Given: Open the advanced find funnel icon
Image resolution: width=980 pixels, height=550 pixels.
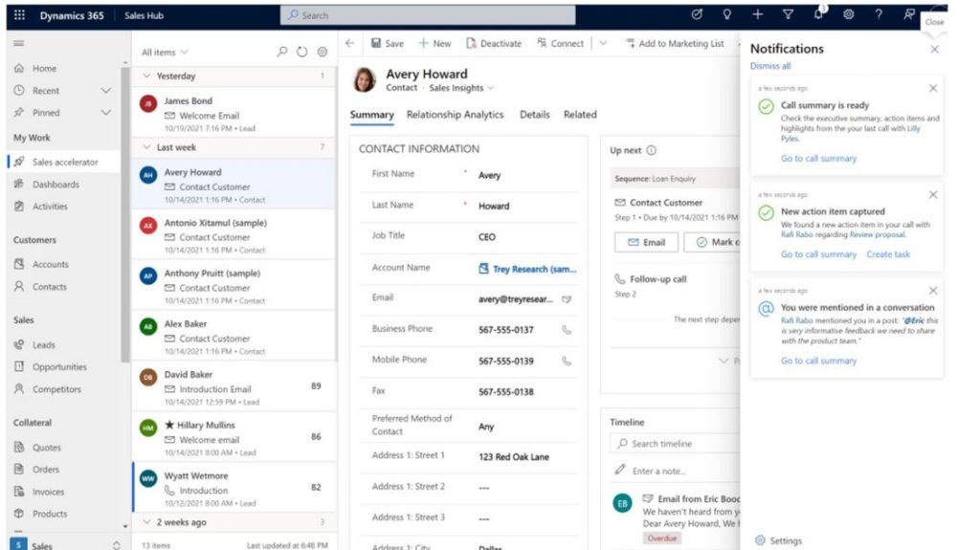Looking at the screenshot, I should [x=789, y=14].
